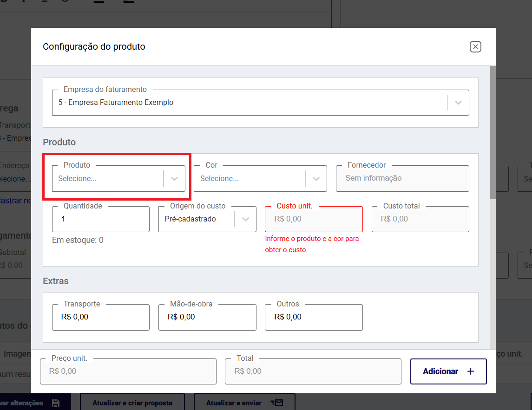This screenshot has width=532, height=410.
Task: Click the Mão-de-obra extras field
Action: 207,317
